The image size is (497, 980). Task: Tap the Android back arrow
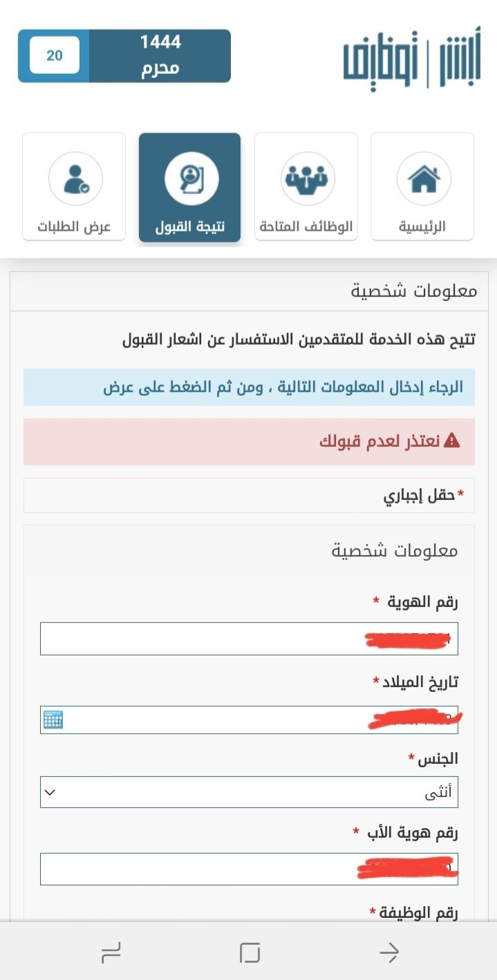point(389,954)
